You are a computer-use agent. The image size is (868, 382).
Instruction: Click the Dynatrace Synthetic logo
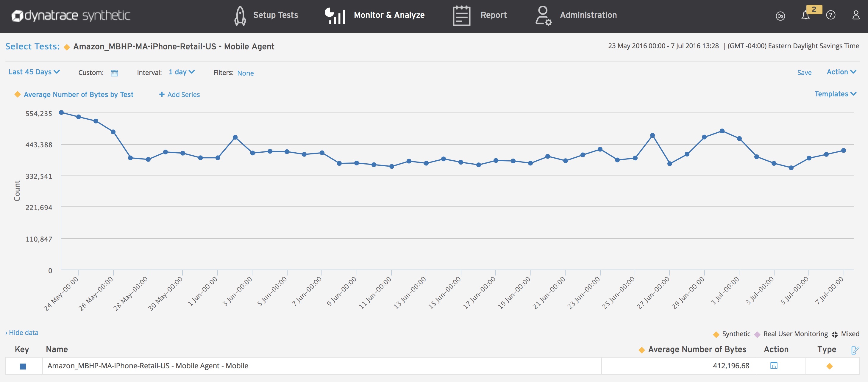pyautogui.click(x=71, y=15)
